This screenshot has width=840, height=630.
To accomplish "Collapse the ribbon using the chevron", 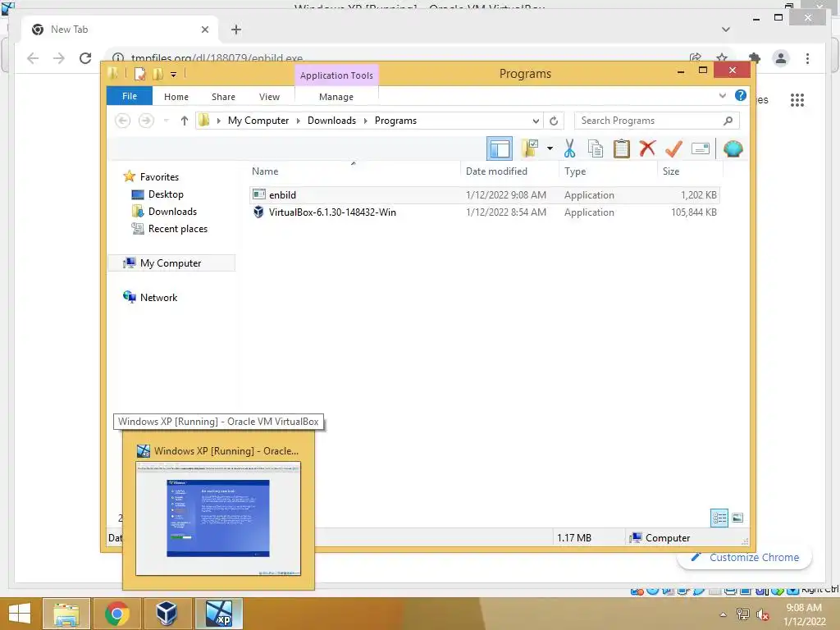I will point(722,96).
